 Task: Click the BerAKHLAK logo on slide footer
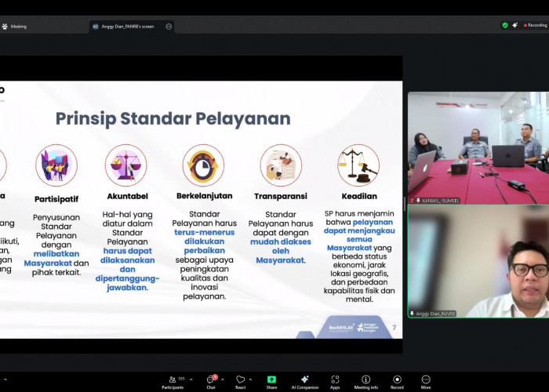point(341,328)
